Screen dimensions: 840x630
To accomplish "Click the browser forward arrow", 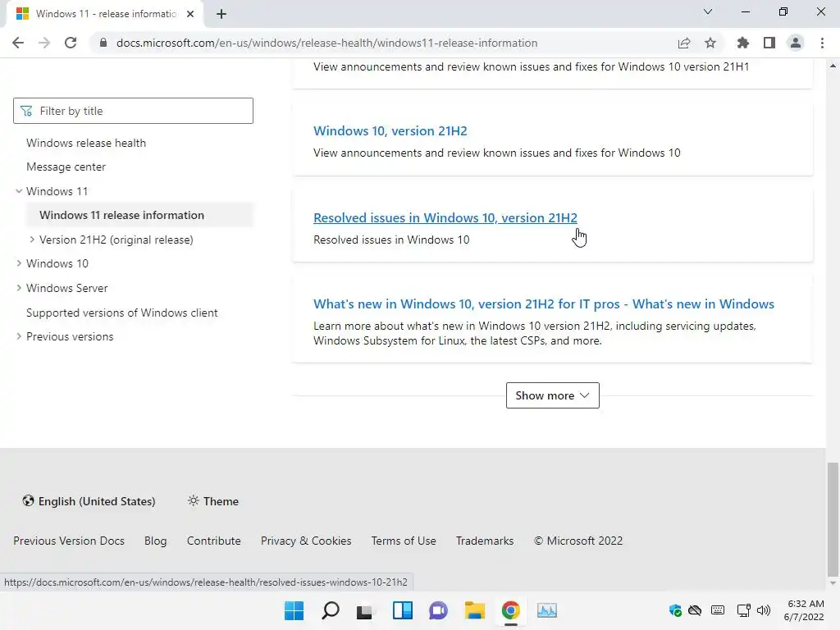I will click(44, 43).
